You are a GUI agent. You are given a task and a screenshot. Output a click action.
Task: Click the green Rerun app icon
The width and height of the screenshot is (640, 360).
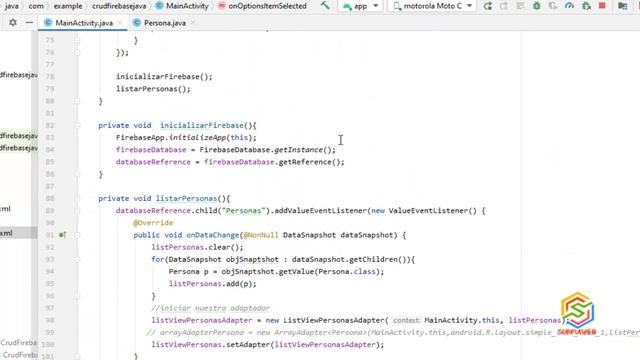487,6
